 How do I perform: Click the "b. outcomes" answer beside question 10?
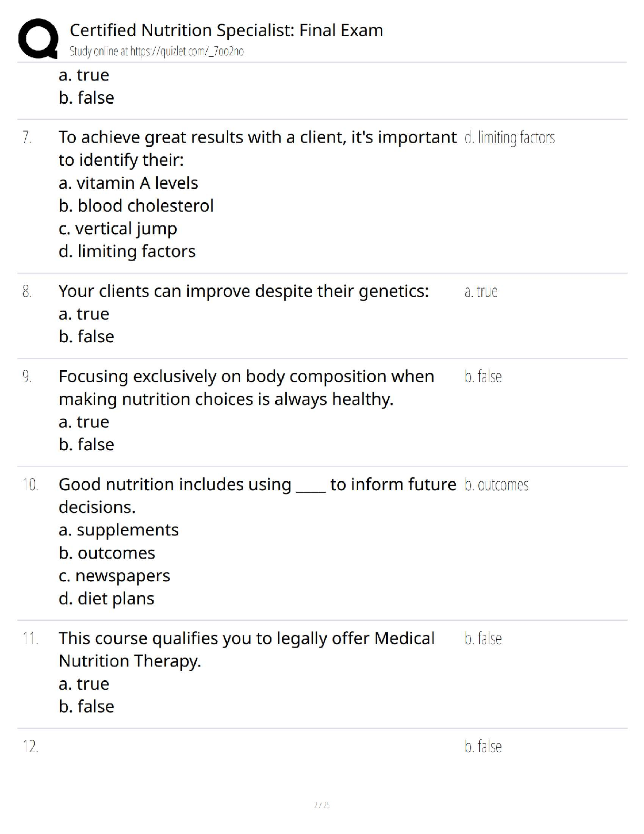496,484
